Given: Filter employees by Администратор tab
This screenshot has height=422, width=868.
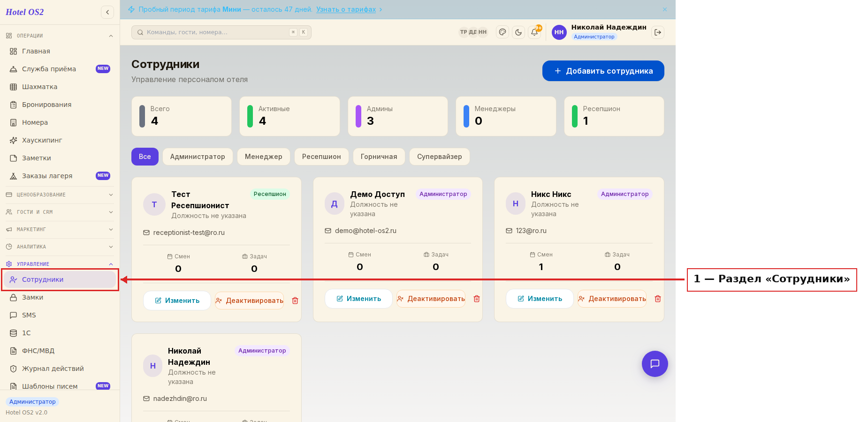Looking at the screenshot, I should 198,157.
